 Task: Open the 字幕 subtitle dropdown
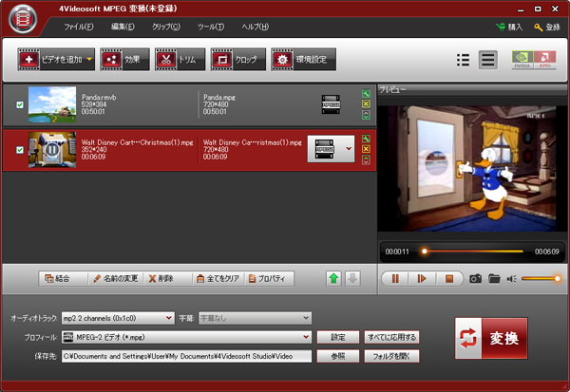click(x=255, y=318)
